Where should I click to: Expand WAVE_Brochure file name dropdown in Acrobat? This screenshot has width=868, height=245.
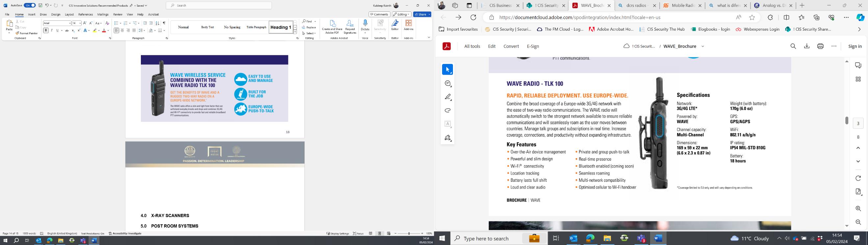click(702, 46)
